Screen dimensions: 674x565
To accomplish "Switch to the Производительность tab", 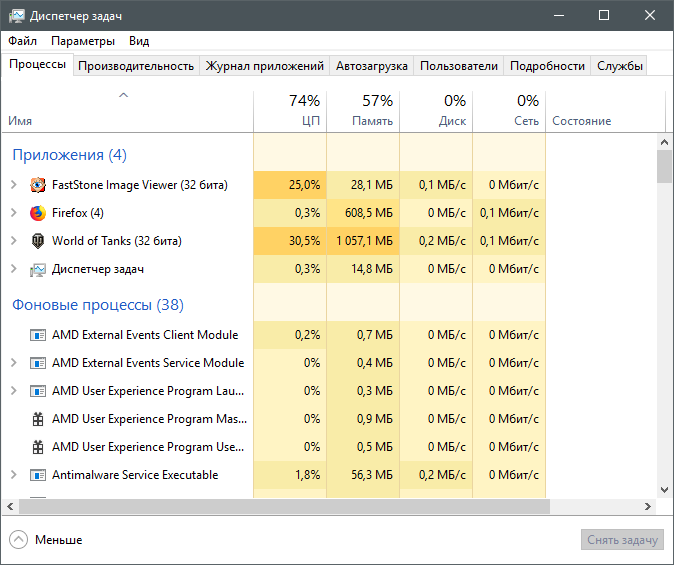I will pyautogui.click(x=136, y=66).
